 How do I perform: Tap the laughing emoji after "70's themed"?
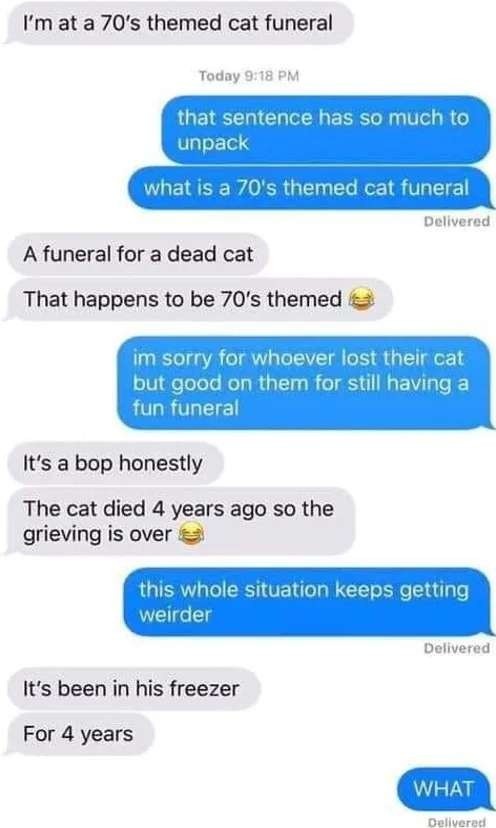362,300
